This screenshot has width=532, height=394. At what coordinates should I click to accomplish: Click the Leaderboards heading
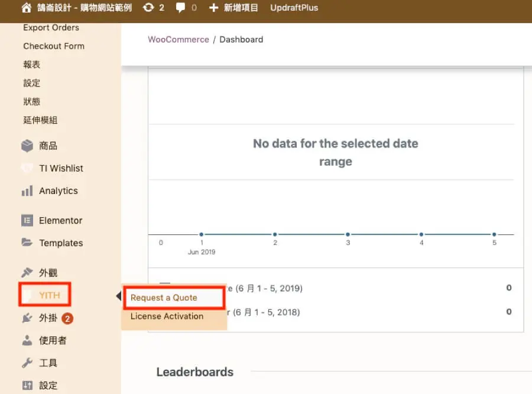tap(195, 372)
